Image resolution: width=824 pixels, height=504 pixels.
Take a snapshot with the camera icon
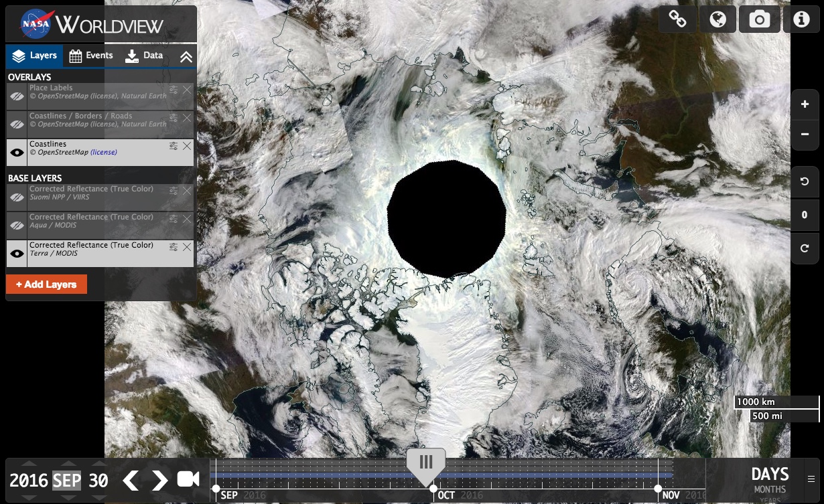click(x=759, y=20)
